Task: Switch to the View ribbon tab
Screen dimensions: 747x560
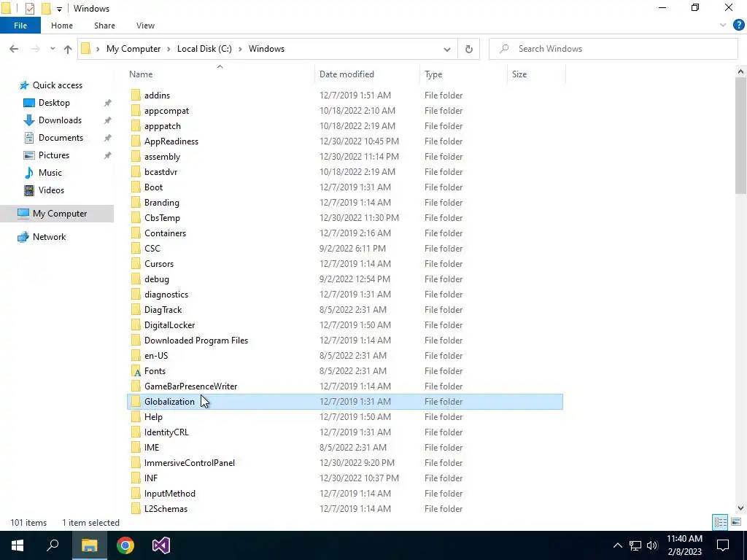Action: tap(145, 26)
